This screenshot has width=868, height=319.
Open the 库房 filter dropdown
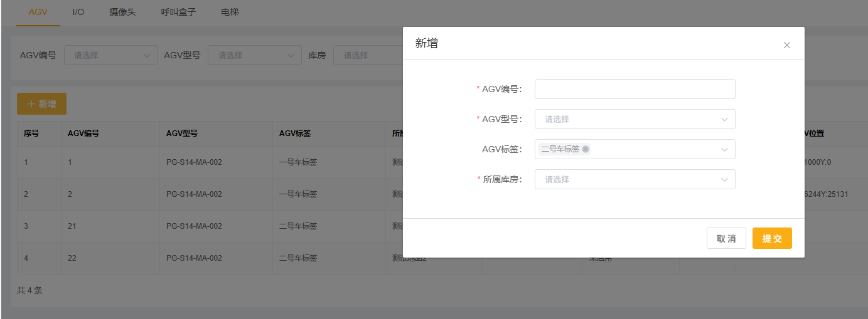click(x=367, y=55)
